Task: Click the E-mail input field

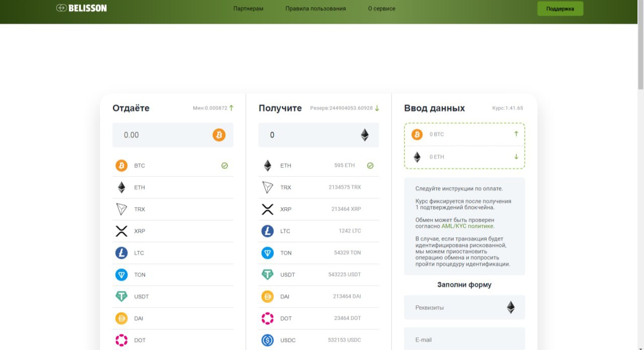Action: (464, 339)
